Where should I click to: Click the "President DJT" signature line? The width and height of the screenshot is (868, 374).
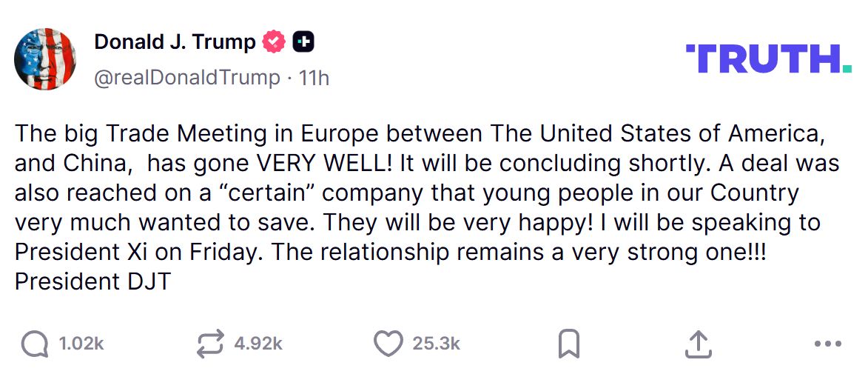coord(92,281)
